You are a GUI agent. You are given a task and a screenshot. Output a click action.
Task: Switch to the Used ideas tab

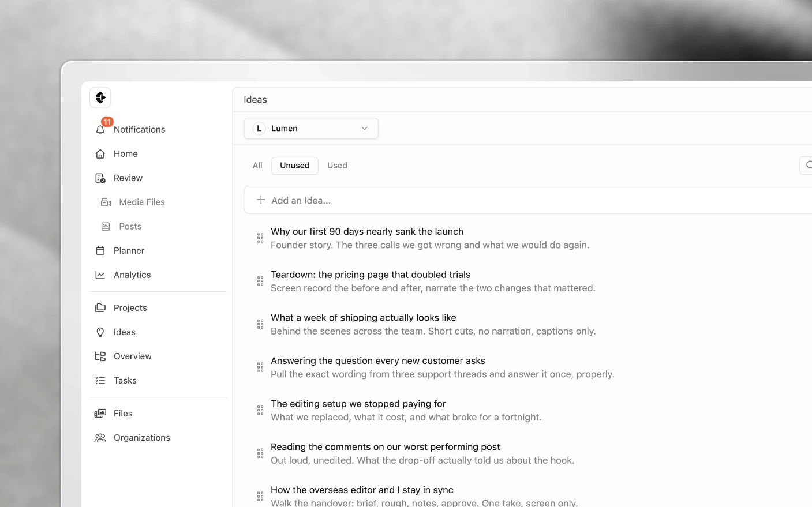(x=337, y=166)
